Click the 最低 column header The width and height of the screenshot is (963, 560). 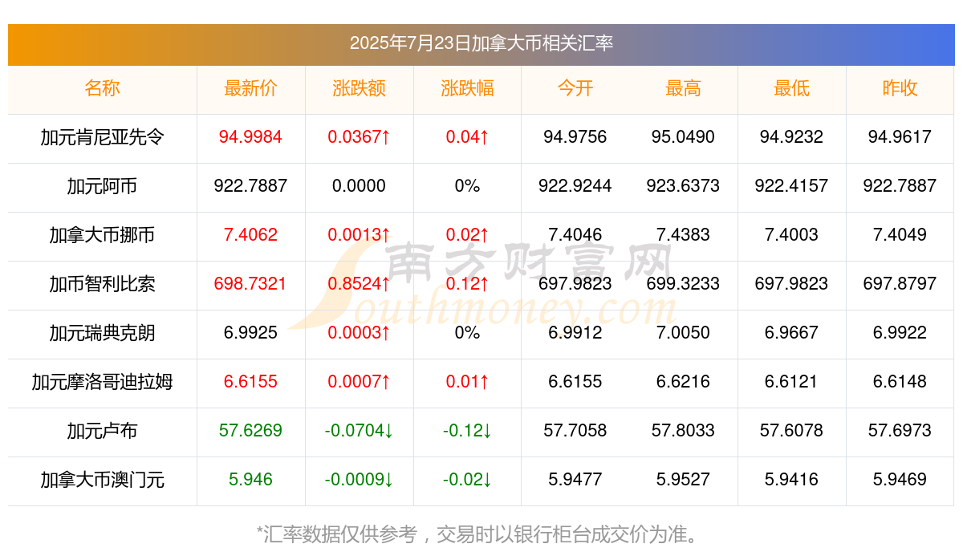[x=791, y=88]
